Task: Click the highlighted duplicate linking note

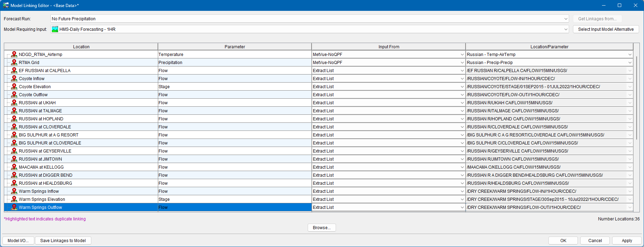Action: [45, 219]
